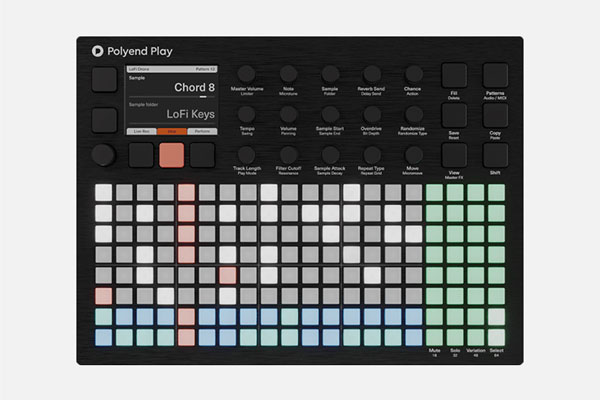Screen dimensions: 600x400
Task: Turn the Master Volume knob
Action: pyautogui.click(x=246, y=74)
